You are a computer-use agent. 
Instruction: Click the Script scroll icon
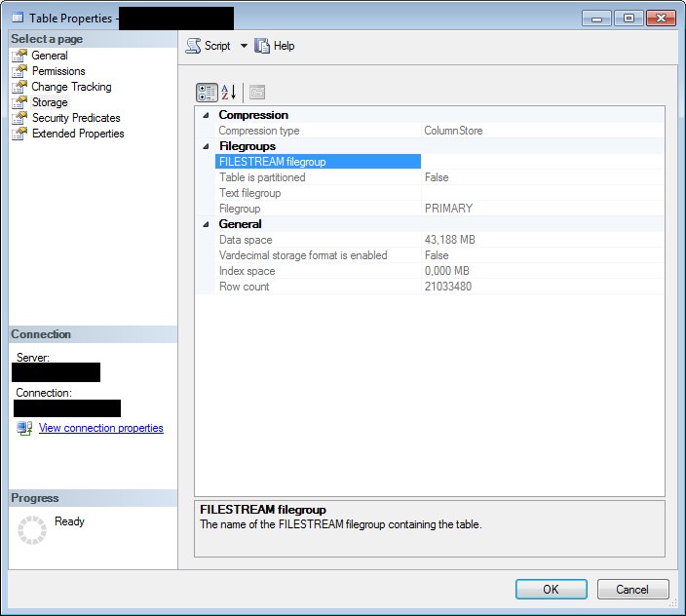pos(193,46)
